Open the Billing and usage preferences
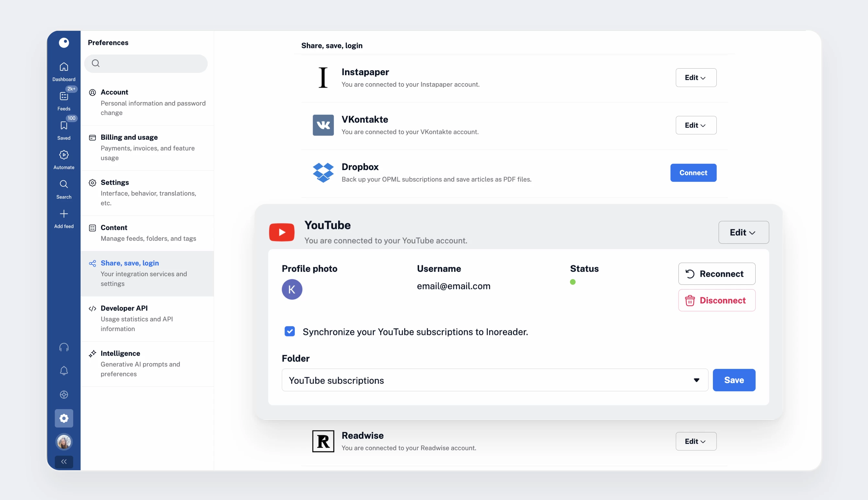This screenshot has height=500, width=868. click(129, 137)
